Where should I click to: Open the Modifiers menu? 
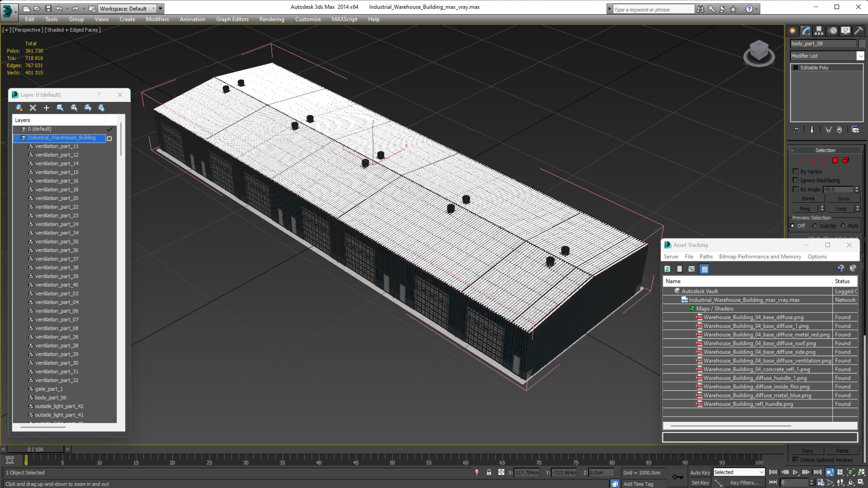(x=157, y=19)
